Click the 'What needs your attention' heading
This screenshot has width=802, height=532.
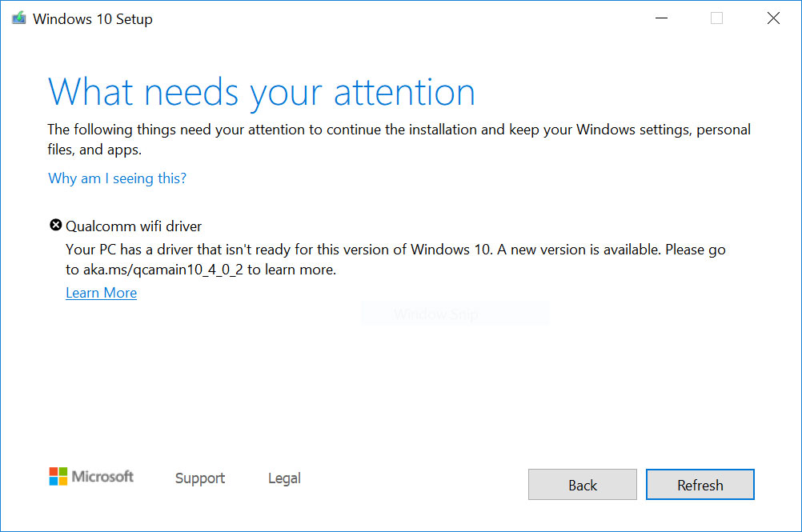262,93
